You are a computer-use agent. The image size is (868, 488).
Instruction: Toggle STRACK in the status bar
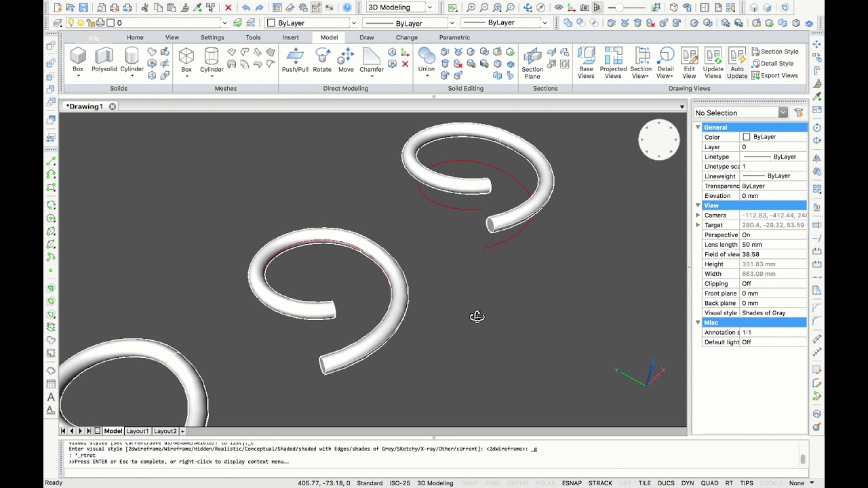(600, 483)
